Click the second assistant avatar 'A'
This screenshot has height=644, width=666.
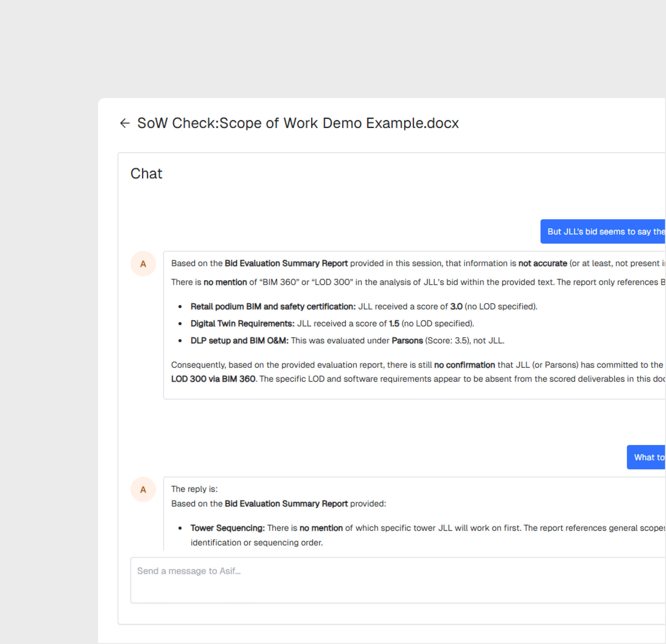click(x=143, y=490)
